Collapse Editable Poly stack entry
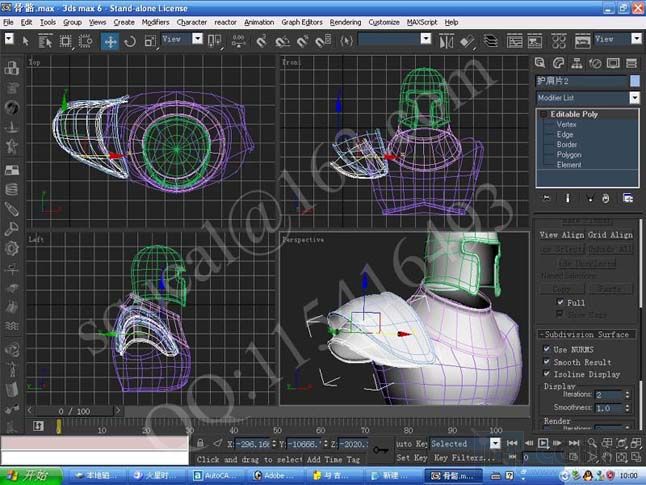 pyautogui.click(x=544, y=114)
